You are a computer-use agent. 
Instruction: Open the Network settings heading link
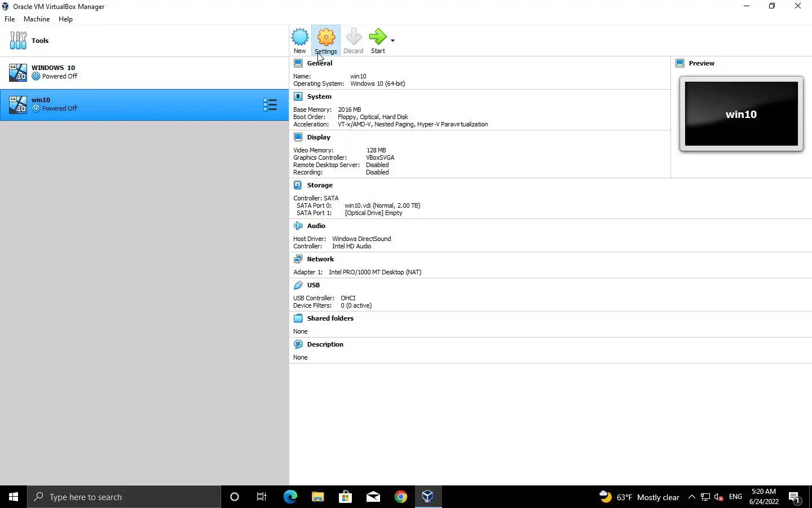click(x=320, y=259)
